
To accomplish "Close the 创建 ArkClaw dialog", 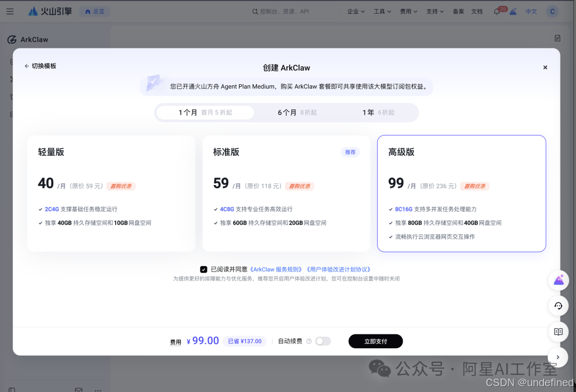I will 545,67.
